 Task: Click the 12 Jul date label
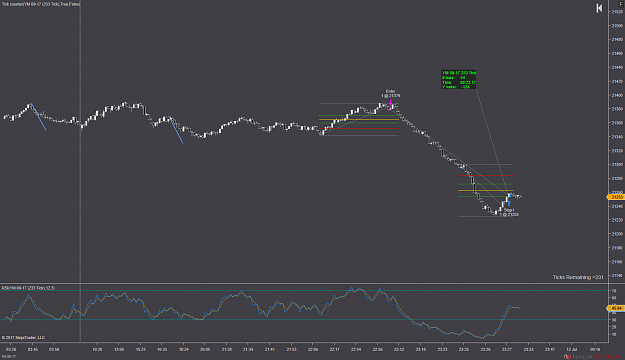pyautogui.click(x=572, y=349)
